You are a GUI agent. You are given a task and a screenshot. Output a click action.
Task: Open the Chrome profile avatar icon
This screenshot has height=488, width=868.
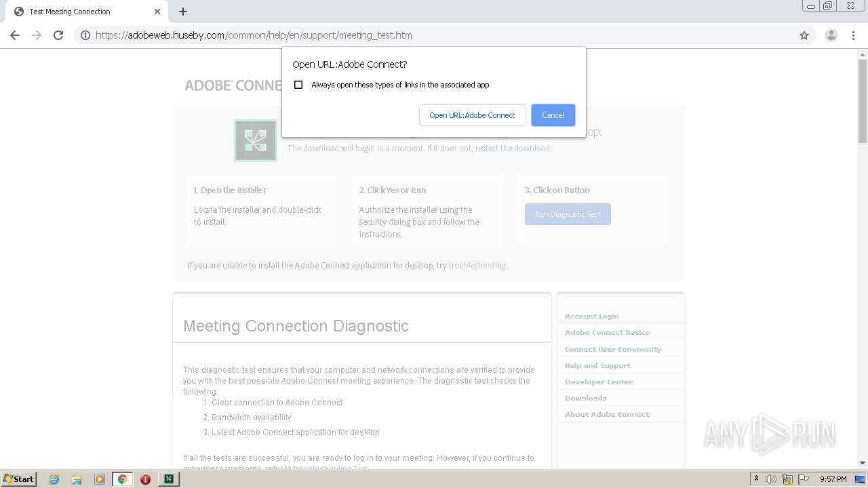pyautogui.click(x=831, y=35)
